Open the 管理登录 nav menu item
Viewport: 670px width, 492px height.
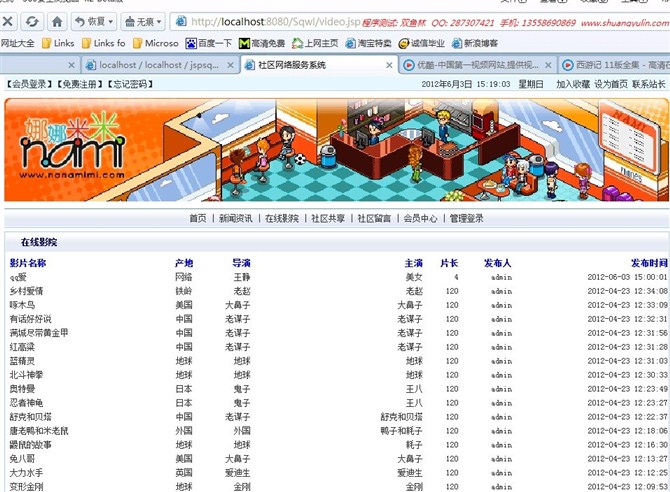click(x=467, y=218)
